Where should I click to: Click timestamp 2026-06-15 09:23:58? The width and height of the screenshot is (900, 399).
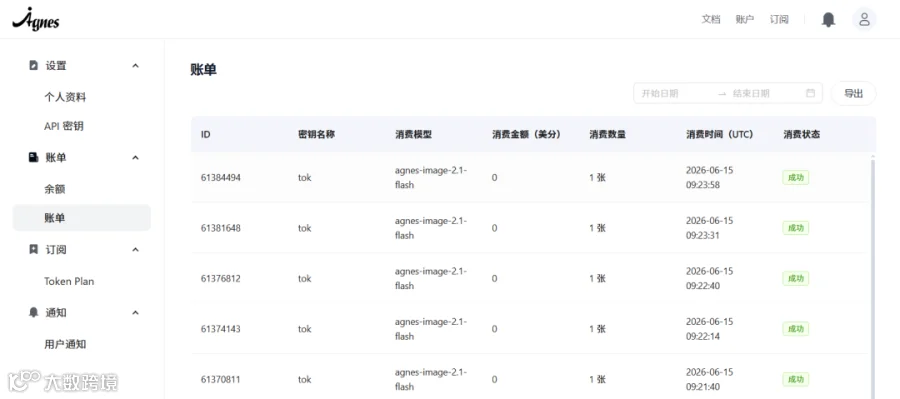click(x=709, y=177)
